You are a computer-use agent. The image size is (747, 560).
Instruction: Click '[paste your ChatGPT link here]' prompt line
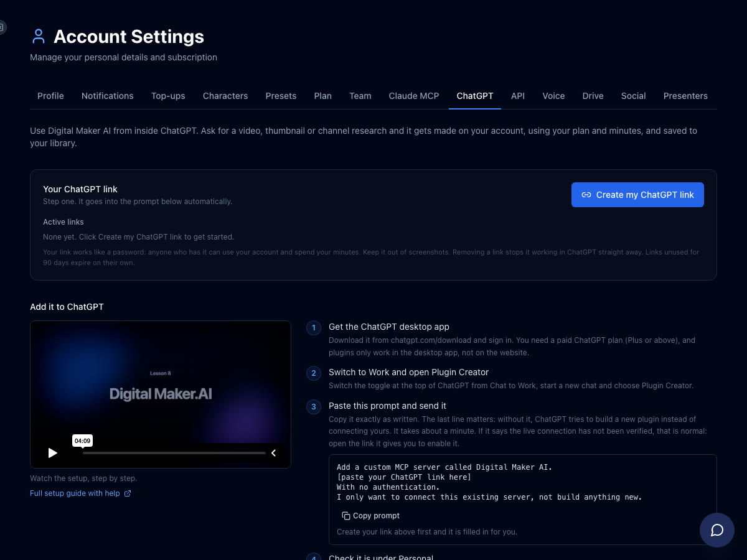[x=404, y=477]
